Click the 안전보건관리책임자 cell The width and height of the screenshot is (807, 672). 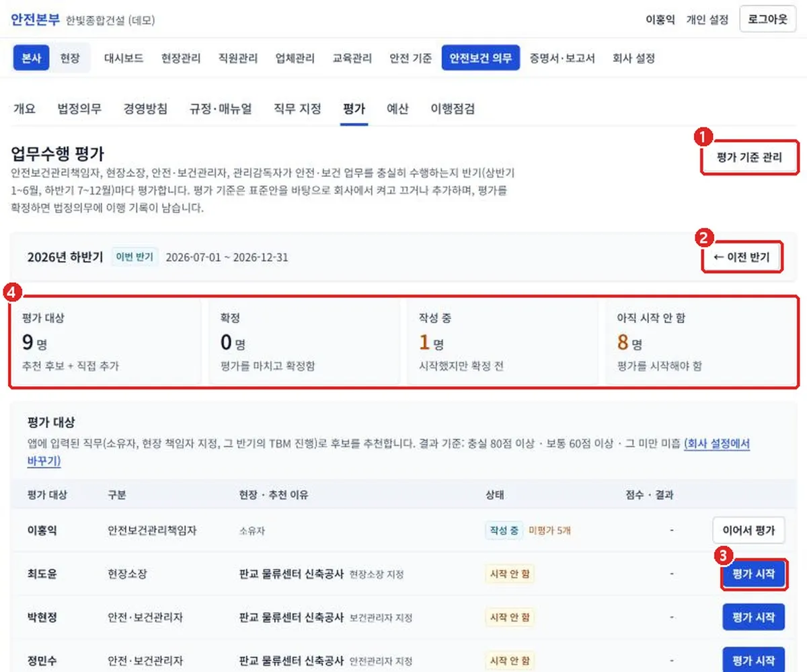point(152,531)
